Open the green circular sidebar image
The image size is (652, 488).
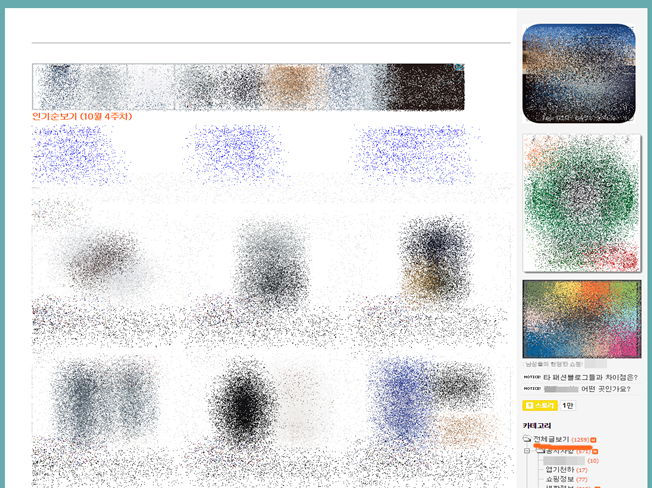point(581,203)
